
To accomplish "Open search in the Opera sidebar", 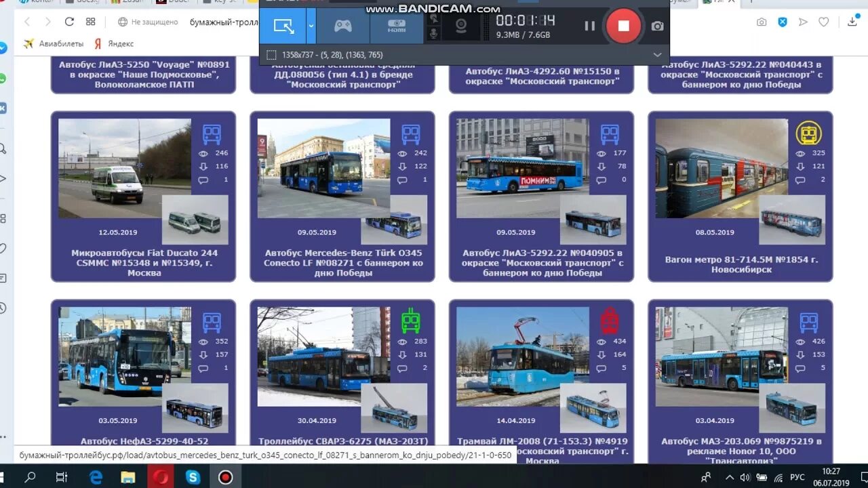I will coord(3,148).
